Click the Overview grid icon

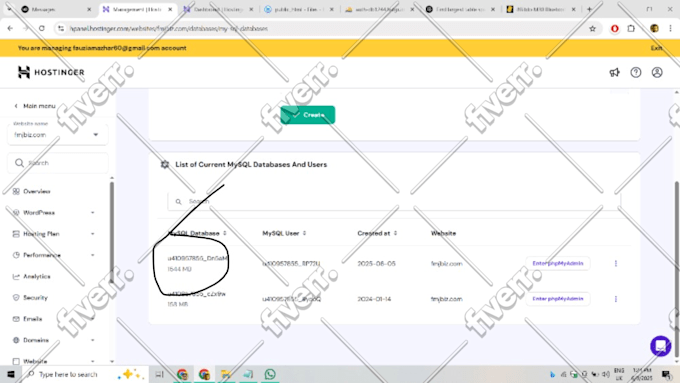[16, 191]
